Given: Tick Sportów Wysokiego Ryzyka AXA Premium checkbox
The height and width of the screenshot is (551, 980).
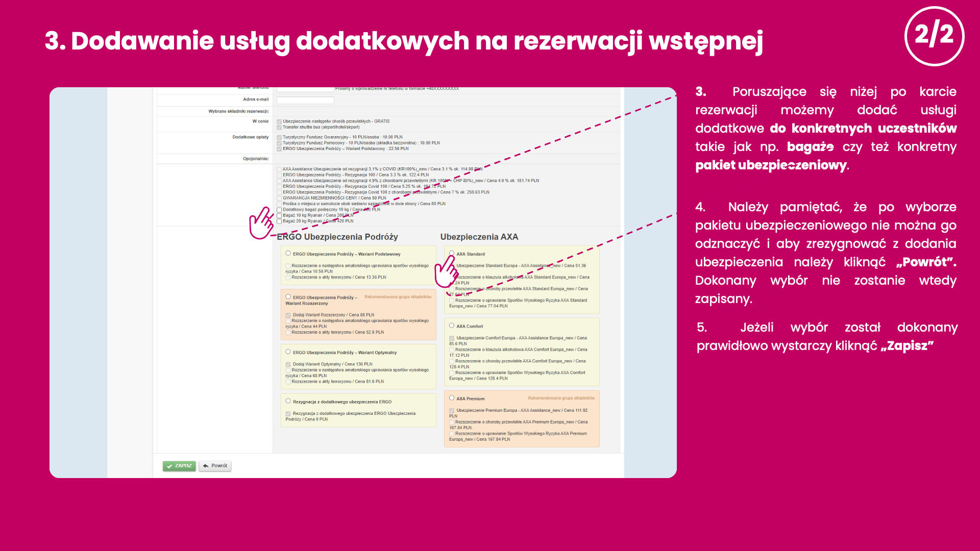Looking at the screenshot, I should tap(452, 434).
